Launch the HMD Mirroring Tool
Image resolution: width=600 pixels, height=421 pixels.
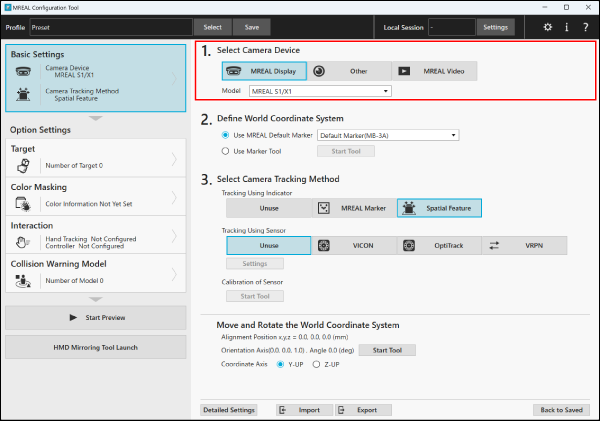coord(96,348)
